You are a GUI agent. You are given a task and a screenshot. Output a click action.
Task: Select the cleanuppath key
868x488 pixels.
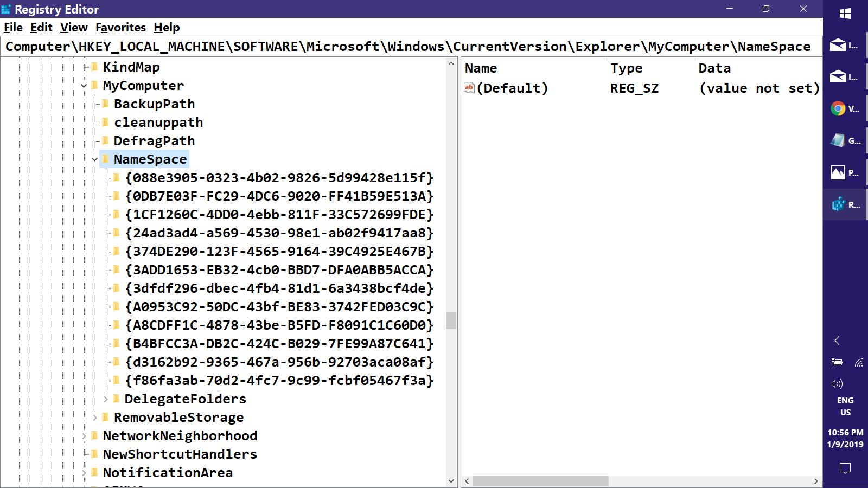click(158, 123)
